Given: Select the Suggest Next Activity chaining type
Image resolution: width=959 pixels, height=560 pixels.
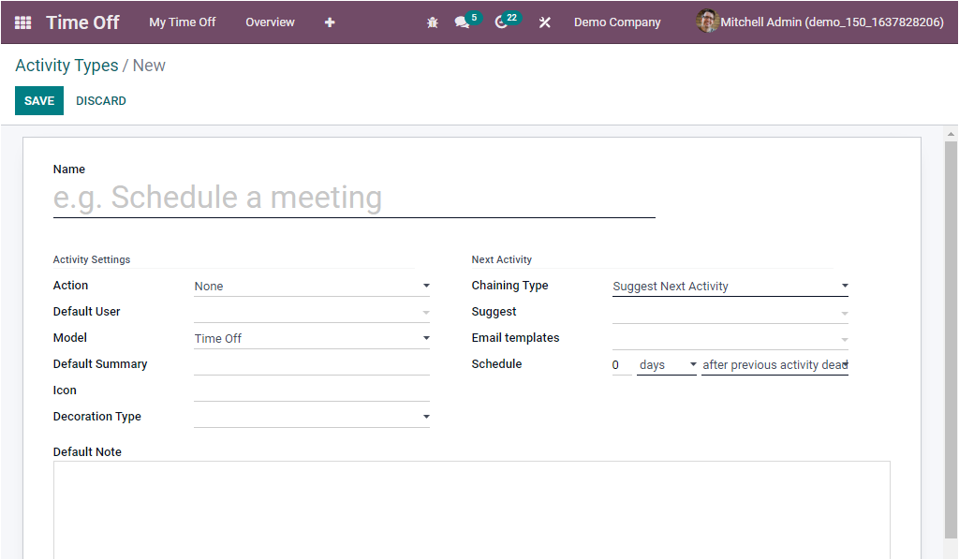Looking at the screenshot, I should (x=730, y=286).
